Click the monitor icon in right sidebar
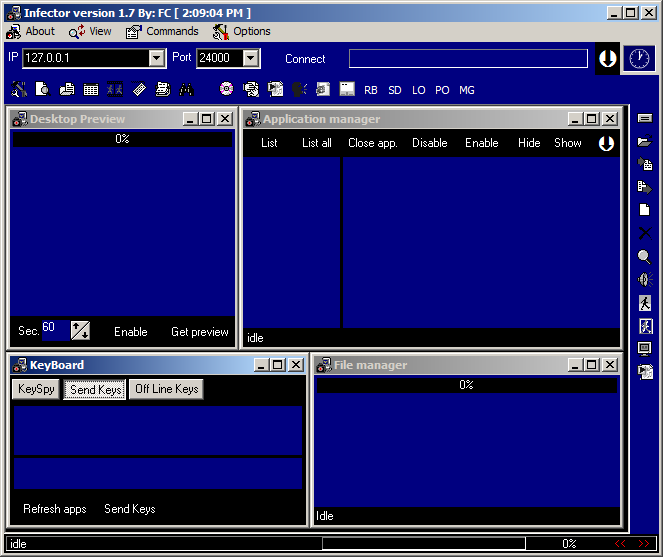The image size is (663, 557). pos(644,349)
